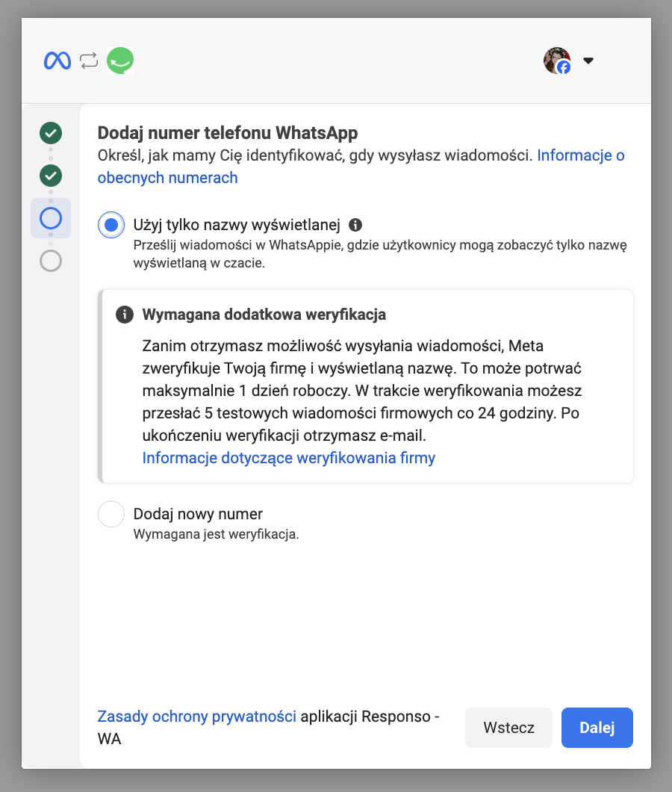Click the info icon next to 'Wymagana dodatkowa weryfikacja'
The image size is (672, 792).
125,315
